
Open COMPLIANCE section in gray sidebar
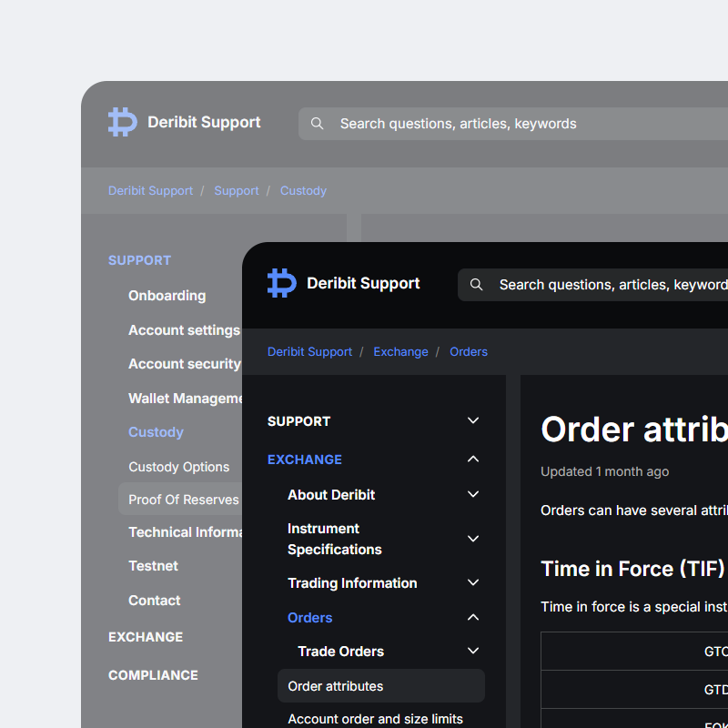click(x=153, y=675)
